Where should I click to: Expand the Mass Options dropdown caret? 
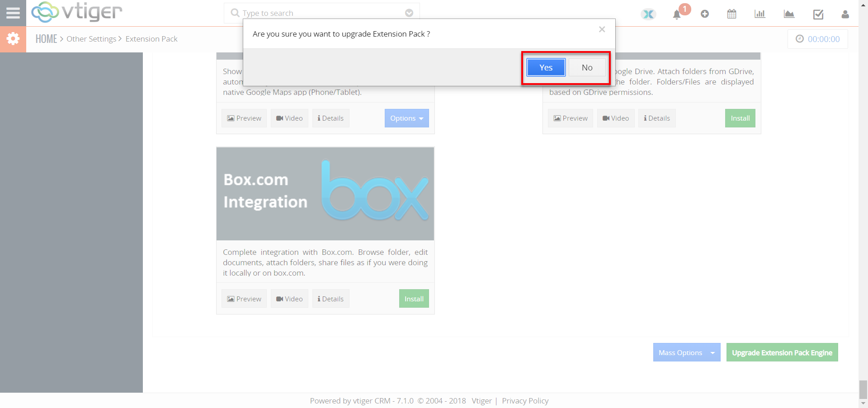[x=713, y=352]
